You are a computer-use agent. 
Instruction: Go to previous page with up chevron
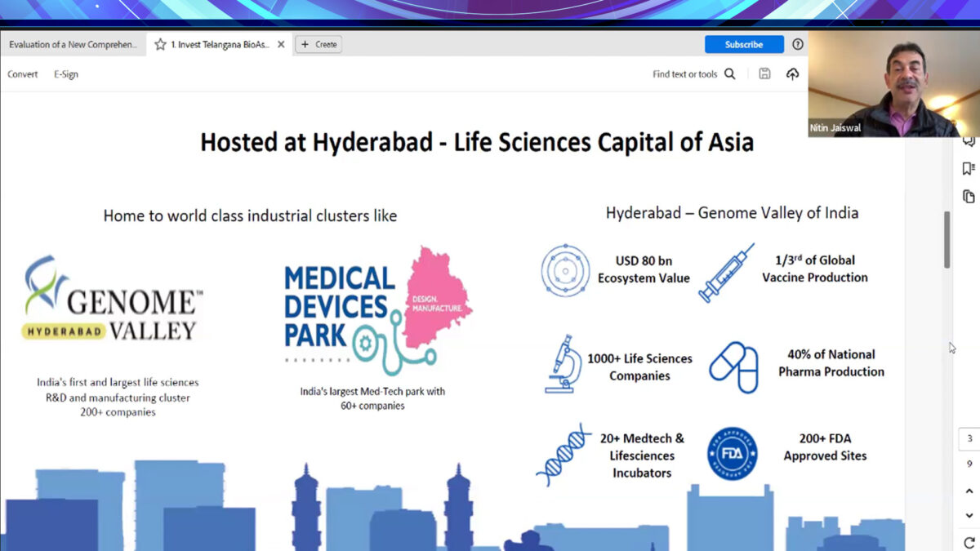(x=969, y=491)
